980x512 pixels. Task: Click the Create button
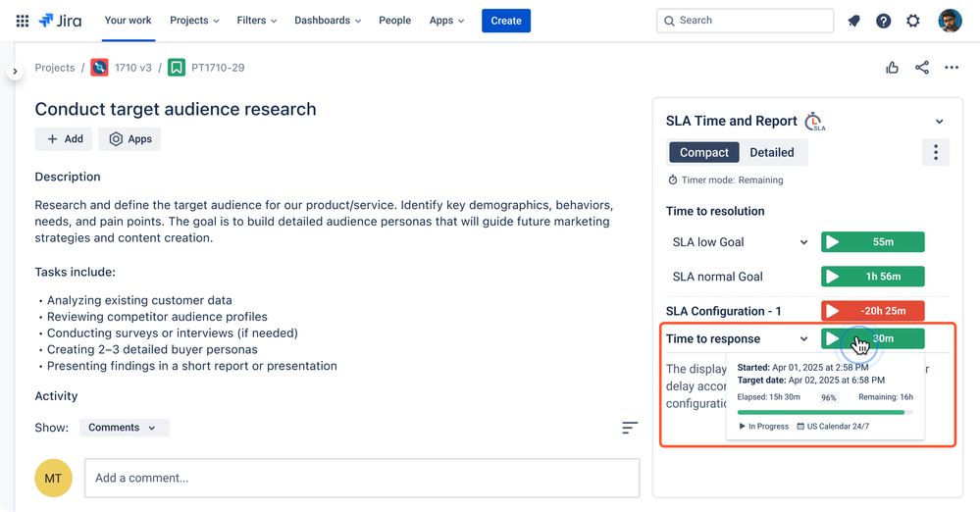[506, 21]
